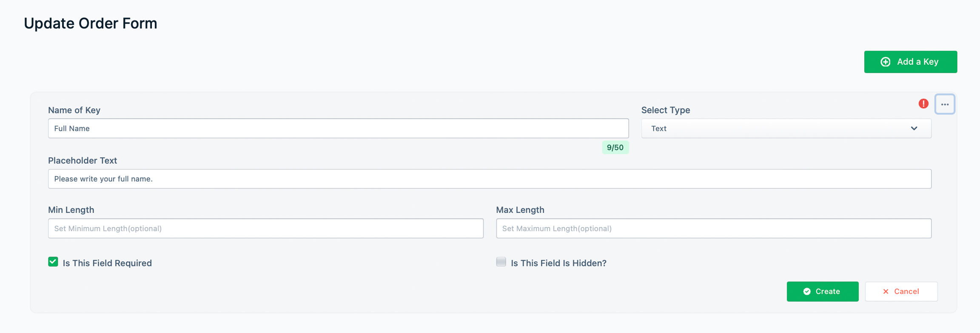Click into the Placeholder Text field
Screen dimensions: 980x333
(489, 179)
